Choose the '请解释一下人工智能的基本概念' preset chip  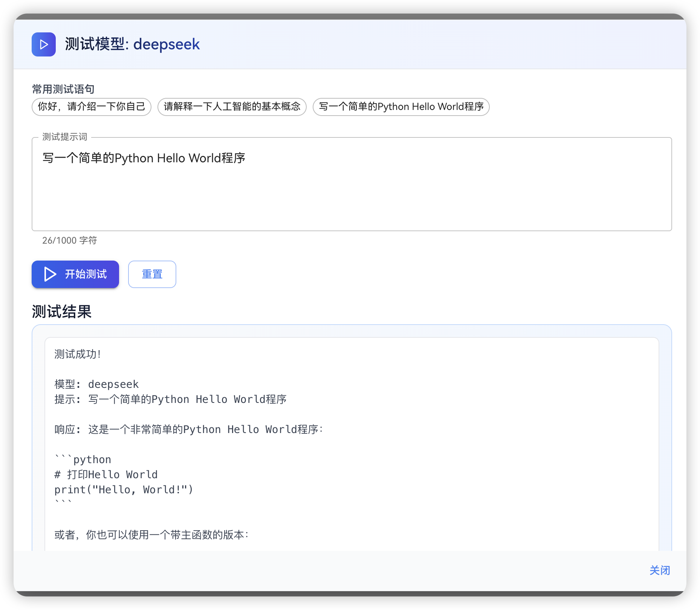click(232, 107)
